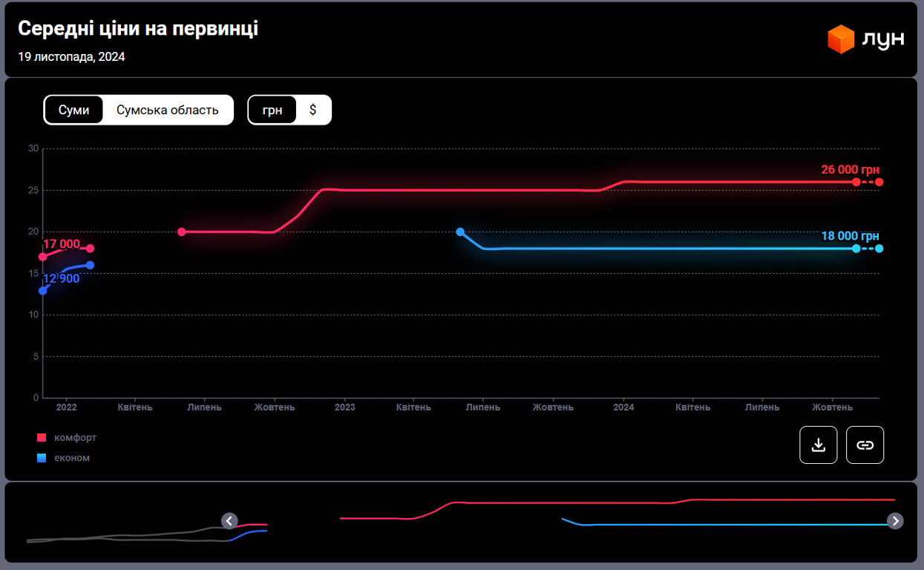Click the red комфорт legend swatch
924x570 pixels.
tap(42, 438)
